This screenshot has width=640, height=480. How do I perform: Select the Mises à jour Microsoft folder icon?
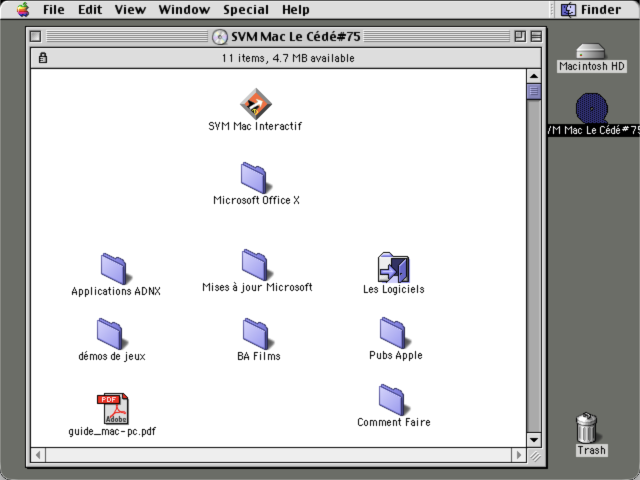[255, 265]
